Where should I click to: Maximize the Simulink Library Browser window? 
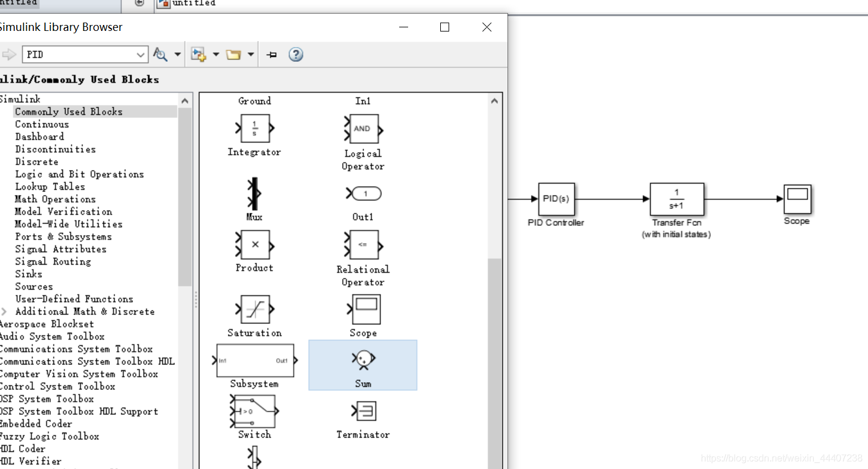coord(444,27)
